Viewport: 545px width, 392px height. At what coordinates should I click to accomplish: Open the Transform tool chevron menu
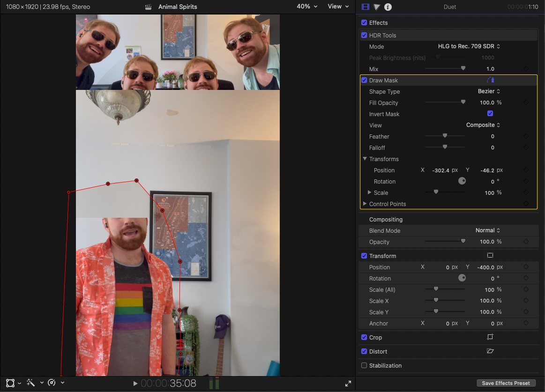click(x=20, y=383)
